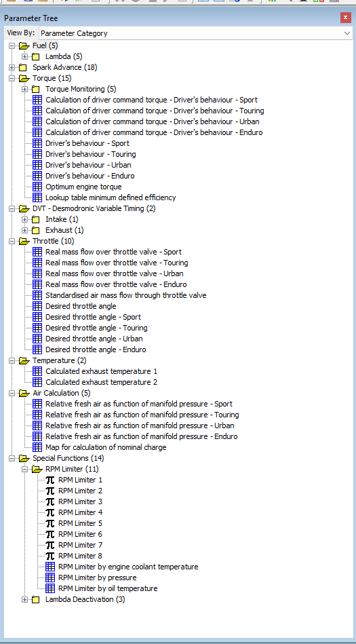Viewport: 356px width, 644px height.
Task: Click the Desired throttle angle - Sport table icon
Action: (x=37, y=317)
